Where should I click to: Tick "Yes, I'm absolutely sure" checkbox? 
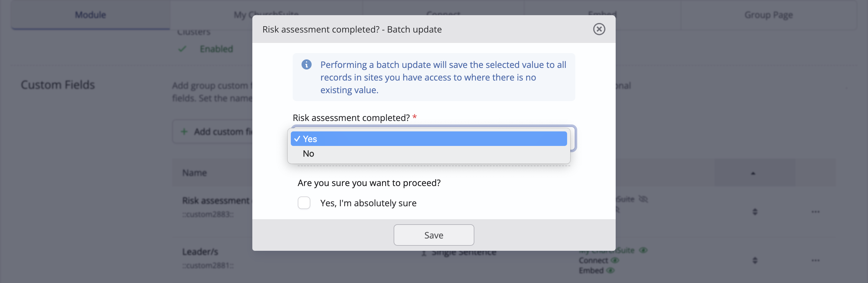304,203
